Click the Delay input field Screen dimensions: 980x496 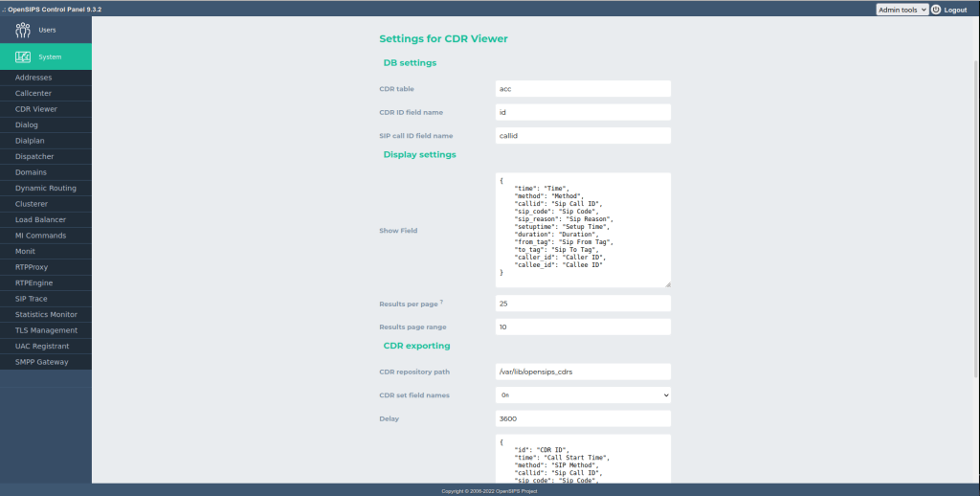[x=583, y=418]
